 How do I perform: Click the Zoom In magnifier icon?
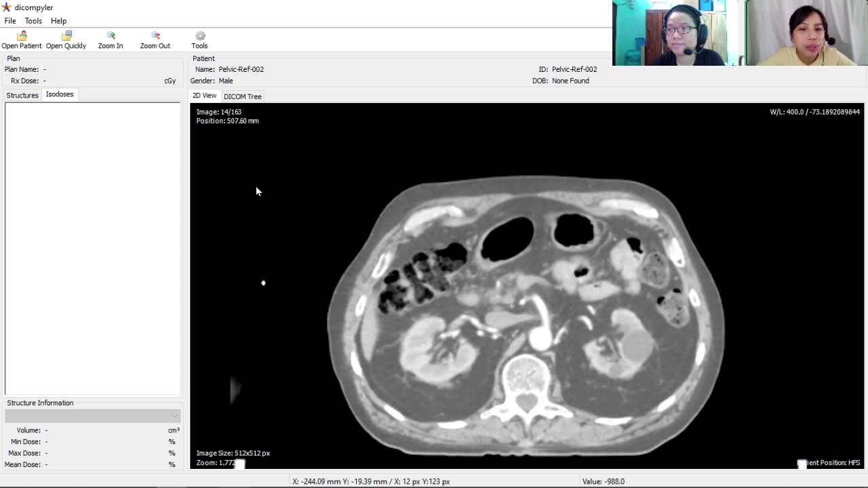point(111,35)
